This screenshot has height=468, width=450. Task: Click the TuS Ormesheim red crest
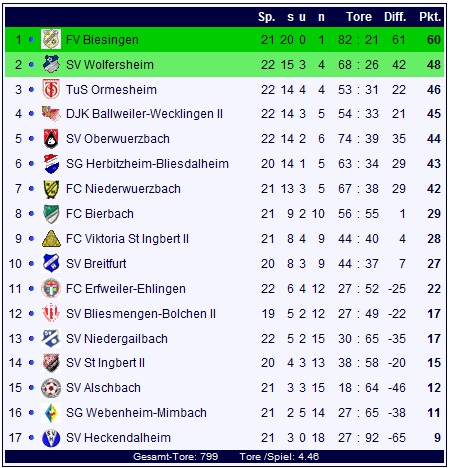(51, 89)
